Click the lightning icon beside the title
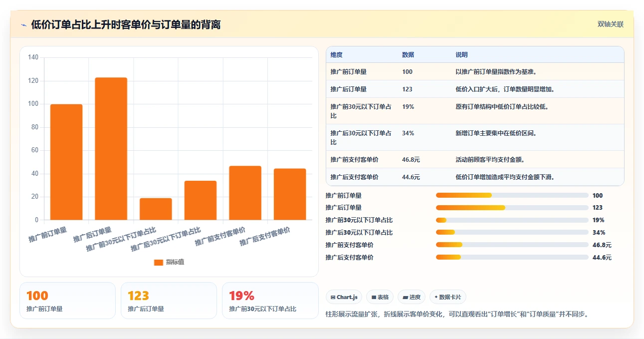The image size is (644, 339). (23, 24)
